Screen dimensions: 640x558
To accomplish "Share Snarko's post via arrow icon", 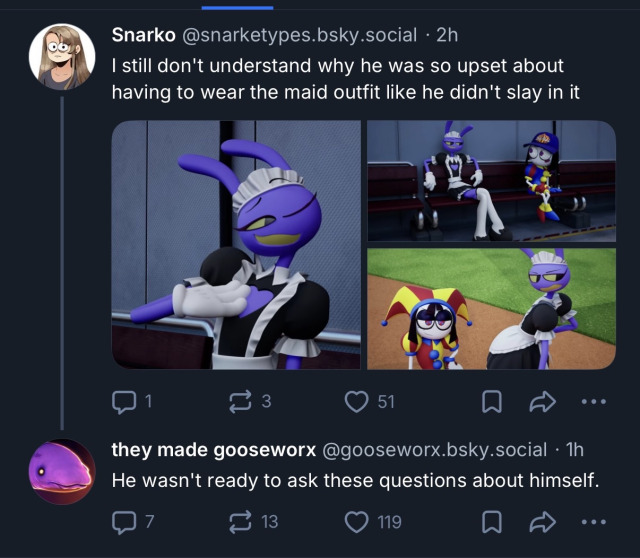I will [x=542, y=402].
